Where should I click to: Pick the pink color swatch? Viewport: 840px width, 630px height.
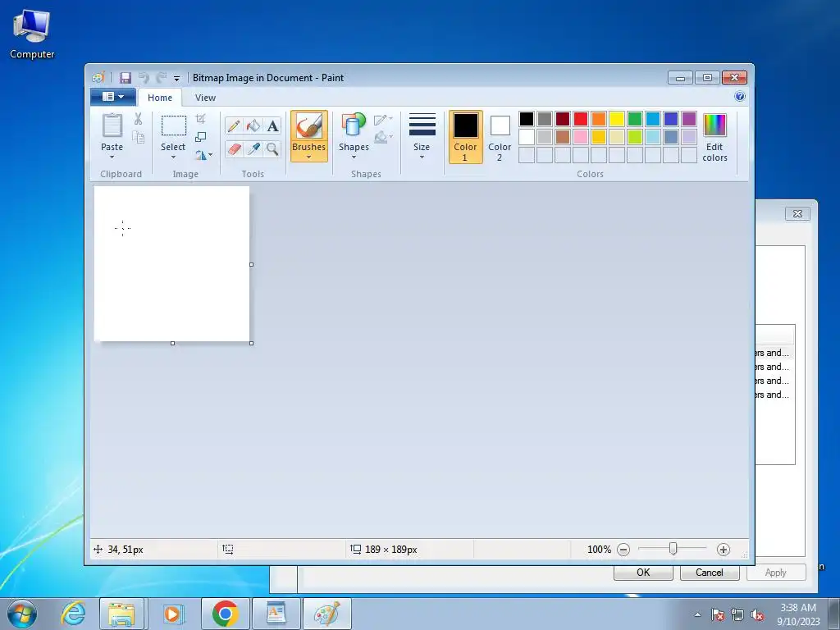[581, 137]
